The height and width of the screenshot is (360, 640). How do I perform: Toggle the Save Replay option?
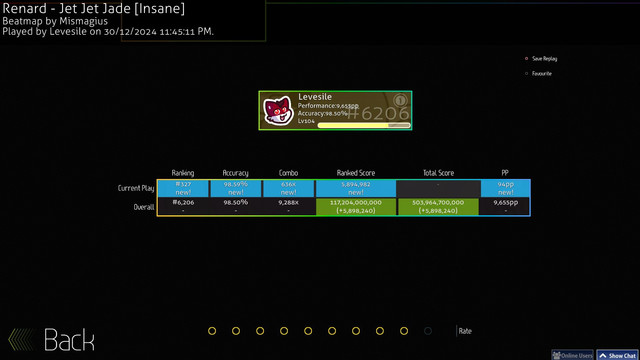(x=541, y=59)
